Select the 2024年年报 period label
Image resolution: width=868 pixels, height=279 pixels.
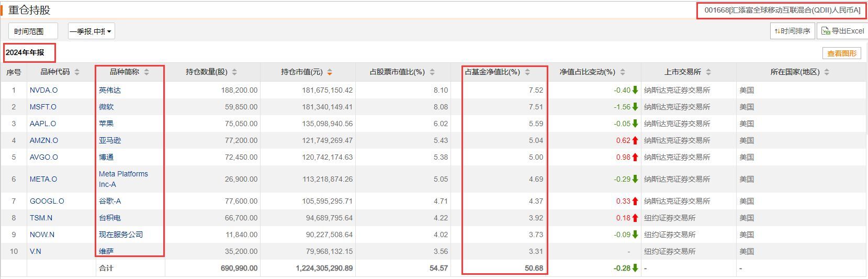point(25,52)
